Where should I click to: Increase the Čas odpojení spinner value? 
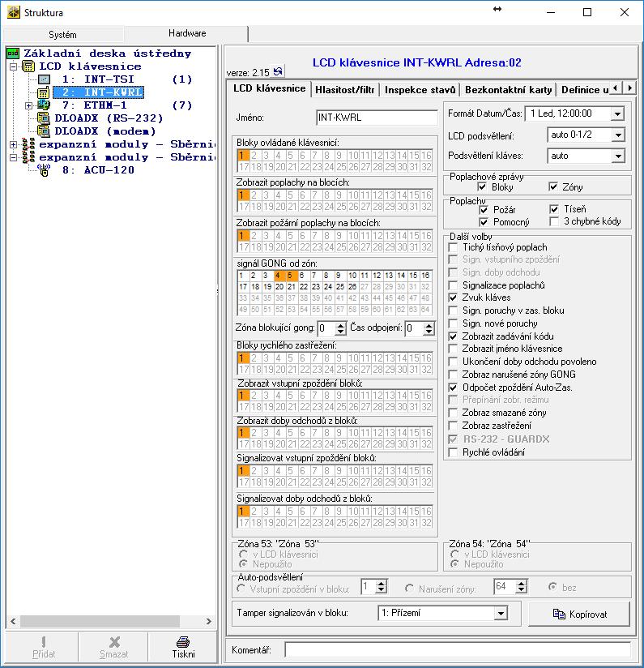(429, 325)
